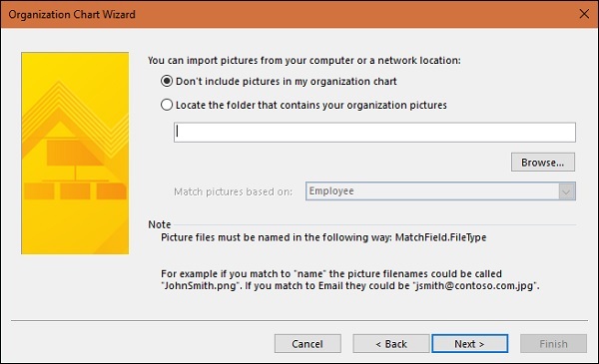Proceed with the Next > button

pos(470,344)
